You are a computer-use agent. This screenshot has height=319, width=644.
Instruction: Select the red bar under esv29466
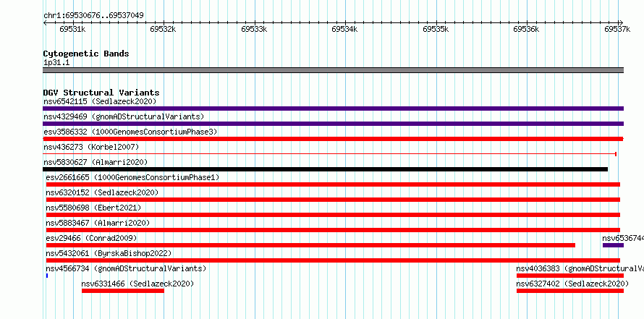pyautogui.click(x=310, y=245)
